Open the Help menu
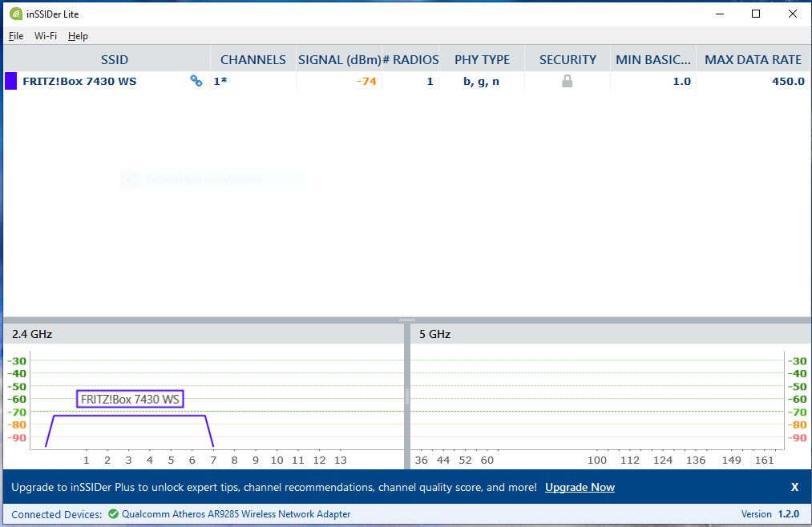 pos(79,36)
